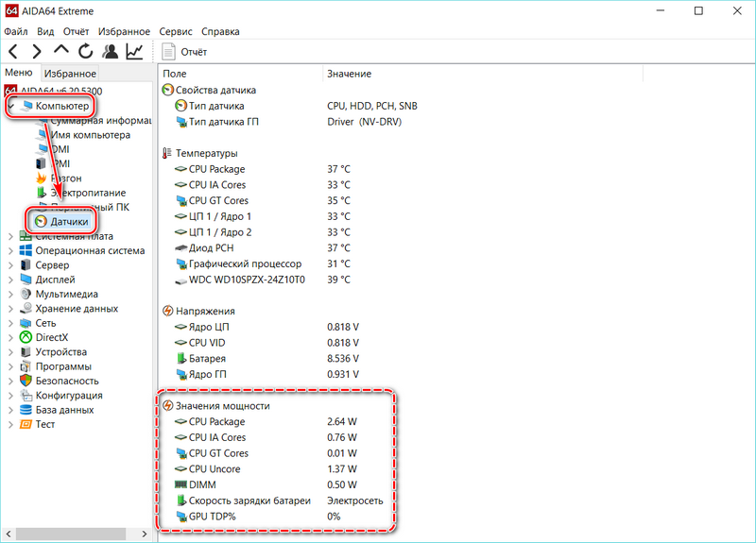
Task: Click the Значение column header
Action: [x=483, y=74]
